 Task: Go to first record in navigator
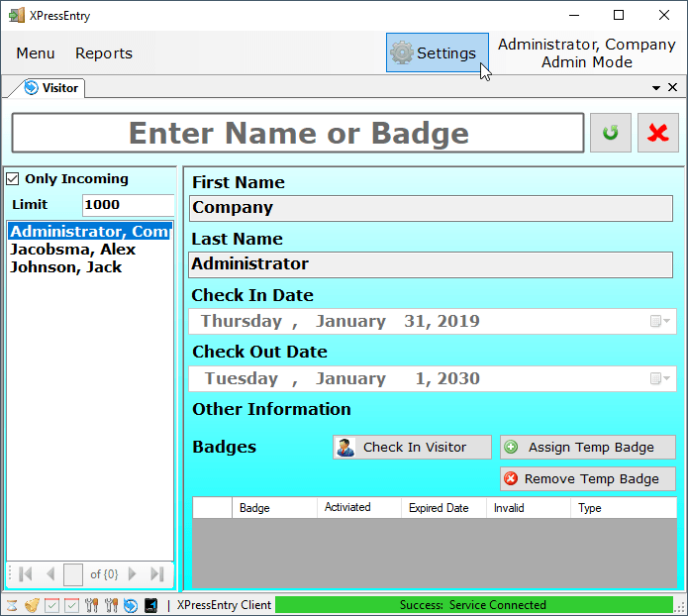pos(26,573)
